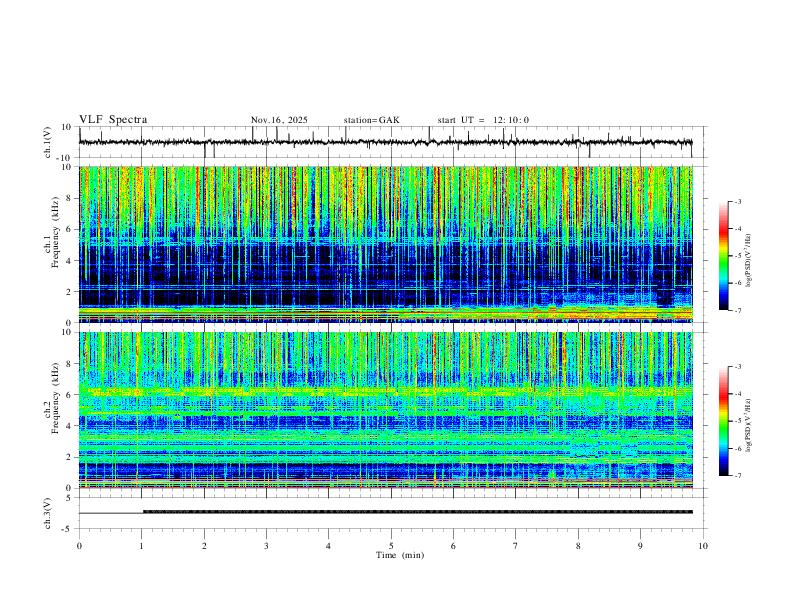
Task: Click the upper colorbar "log(PSD)(V²/Hz)" label
Action: (x=749, y=260)
